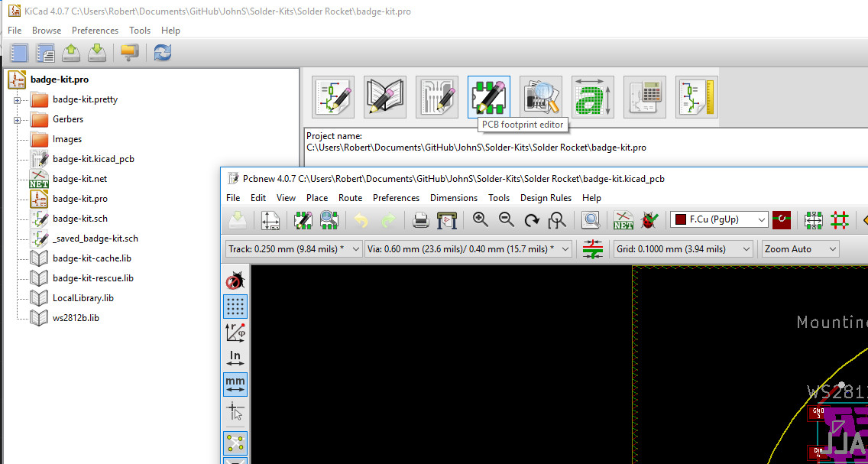
Task: Open Track width dropdown
Action: [294, 249]
